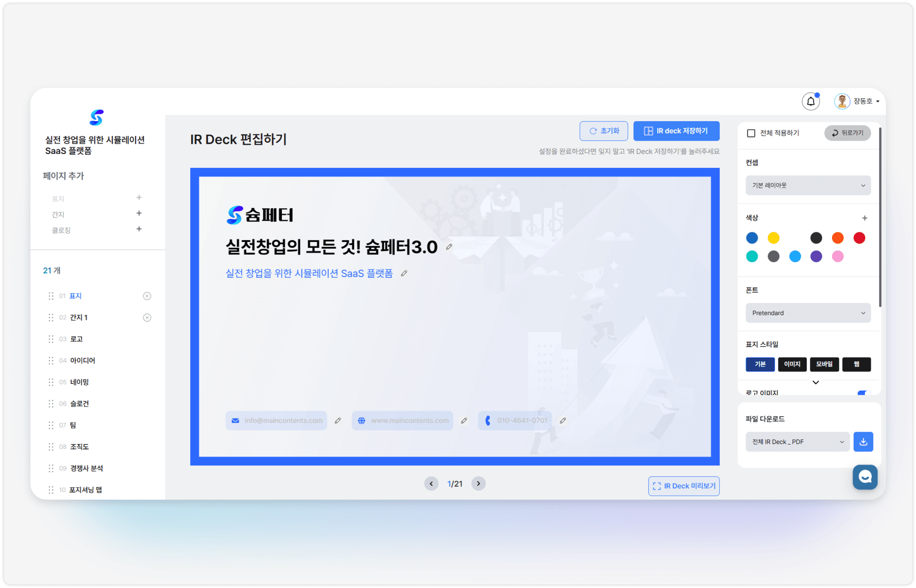Select 09 경쟁사 분석 page item

tap(86, 468)
